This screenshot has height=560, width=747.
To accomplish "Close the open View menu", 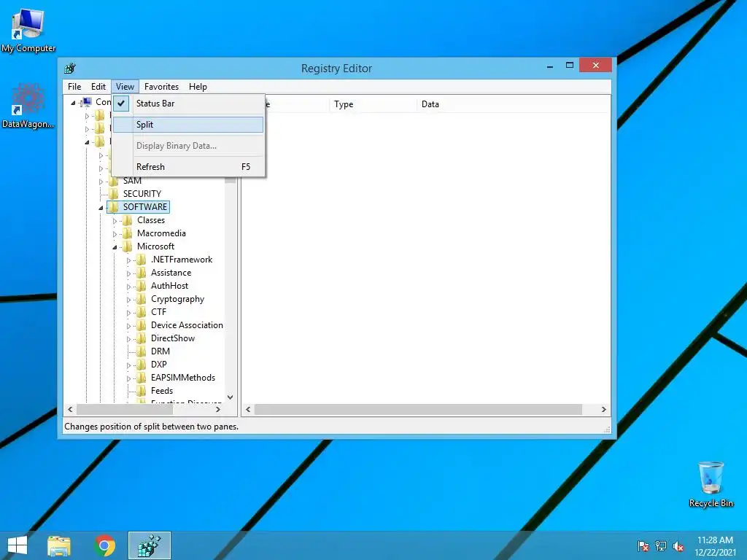I will pyautogui.click(x=125, y=87).
